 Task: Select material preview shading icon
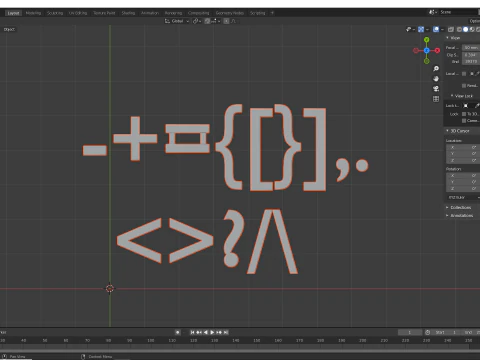pyautogui.click(x=472, y=29)
